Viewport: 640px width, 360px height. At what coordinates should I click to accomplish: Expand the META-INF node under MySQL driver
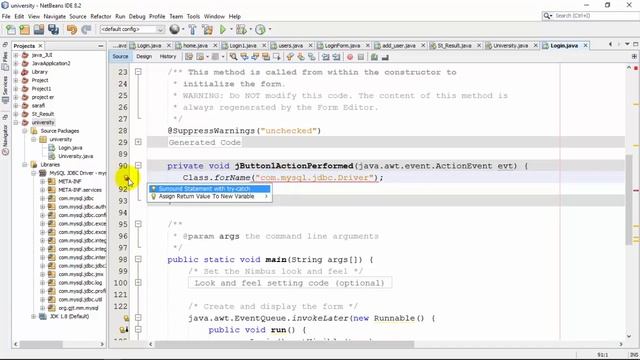(42, 181)
